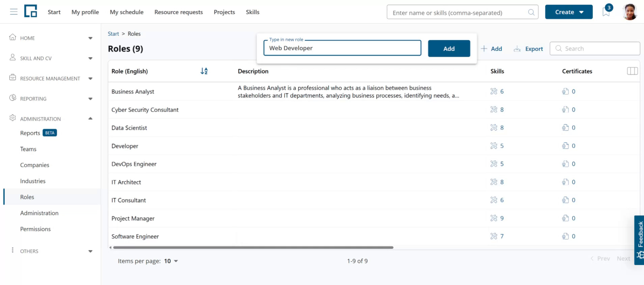This screenshot has width=644, height=285.
Task: Open the Feedback bug icon
Action: click(x=640, y=255)
